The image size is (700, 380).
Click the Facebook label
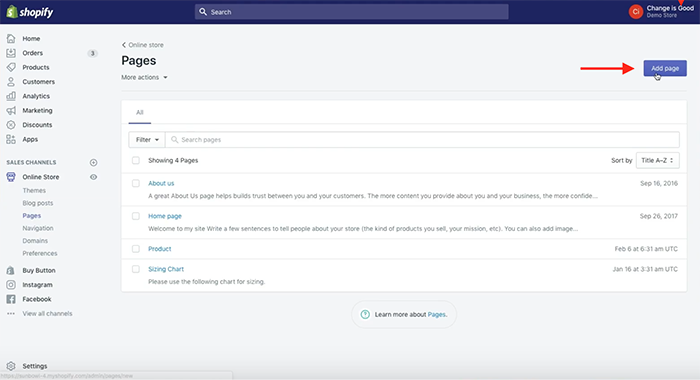(x=37, y=299)
